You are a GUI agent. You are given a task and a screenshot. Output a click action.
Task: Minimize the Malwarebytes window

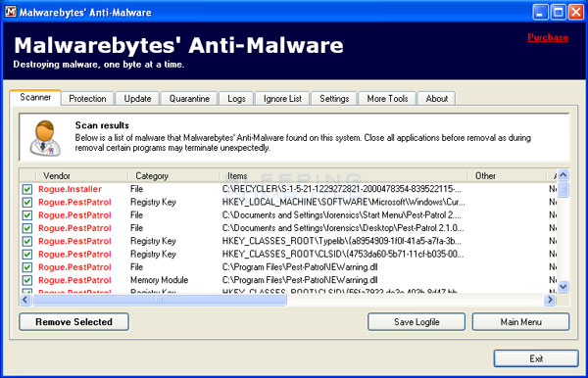coord(540,13)
